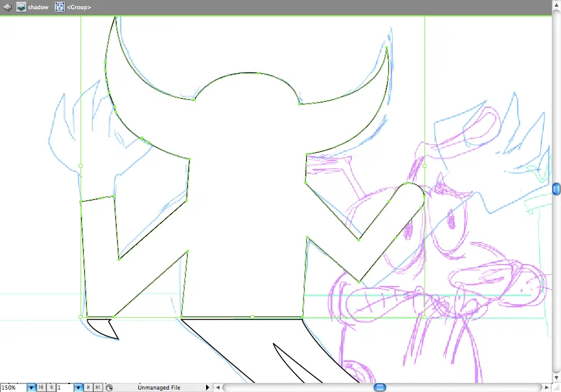Screen dimensions: 561x392
Task: Click the shadow breadcrumb label
Action: [x=38, y=7]
